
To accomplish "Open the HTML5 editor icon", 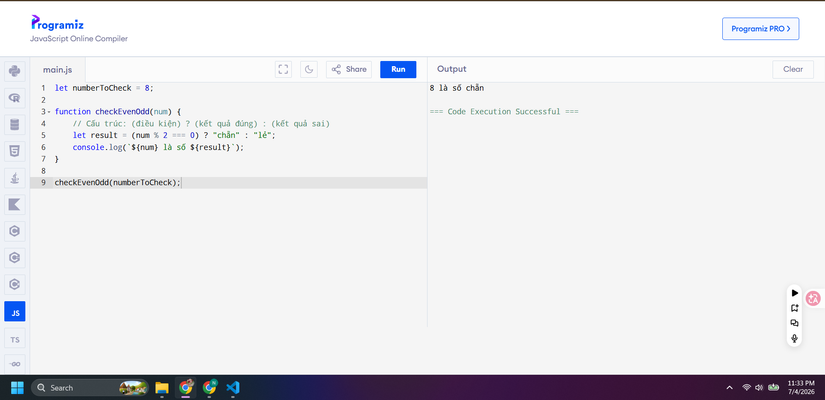I will [15, 152].
